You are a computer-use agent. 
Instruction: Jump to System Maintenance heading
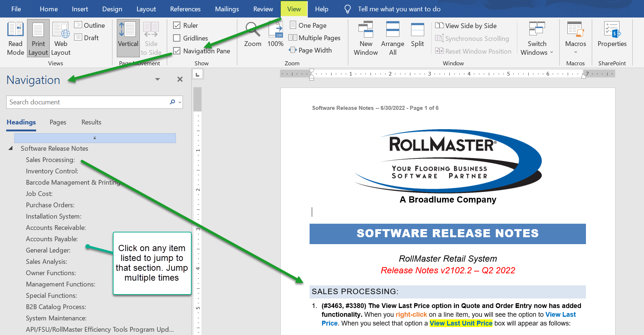click(x=56, y=318)
